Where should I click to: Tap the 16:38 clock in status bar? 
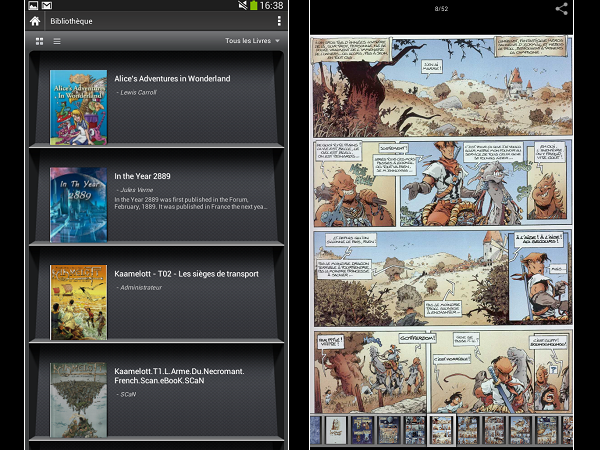tap(271, 5)
